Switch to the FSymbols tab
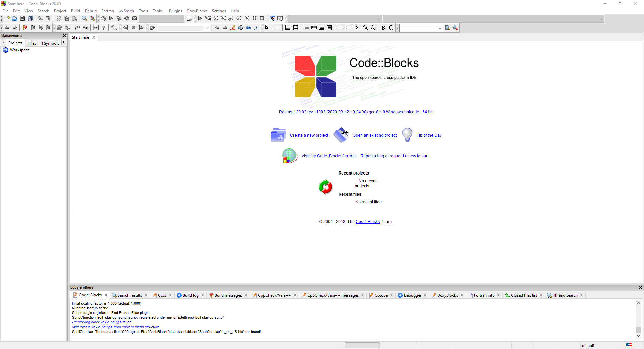This screenshot has height=349, width=644. tap(50, 43)
